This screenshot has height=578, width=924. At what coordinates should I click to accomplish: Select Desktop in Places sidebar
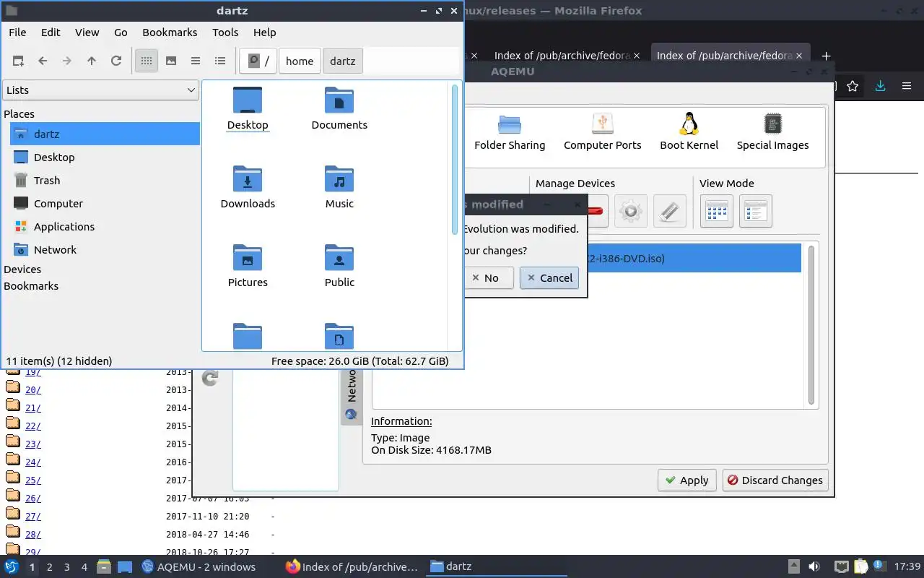[105, 158]
